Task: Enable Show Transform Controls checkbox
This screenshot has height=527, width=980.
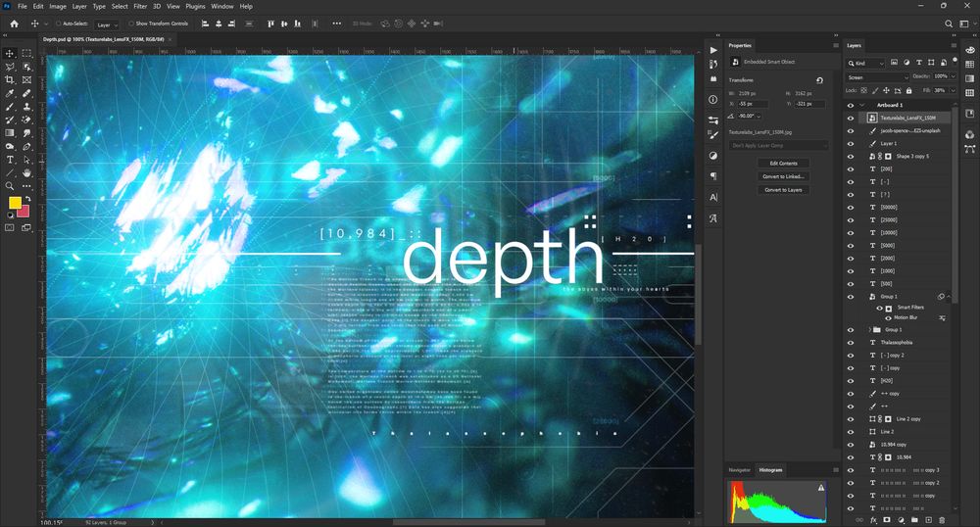Action: [x=131, y=24]
